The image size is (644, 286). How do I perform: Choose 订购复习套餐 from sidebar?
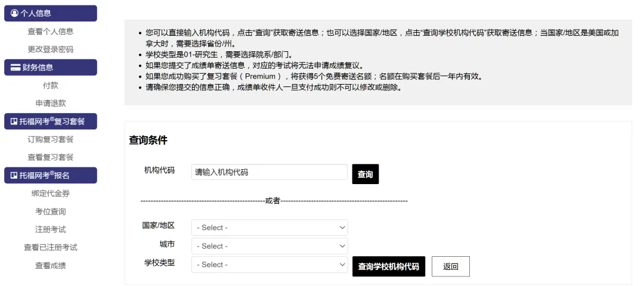pos(51,139)
